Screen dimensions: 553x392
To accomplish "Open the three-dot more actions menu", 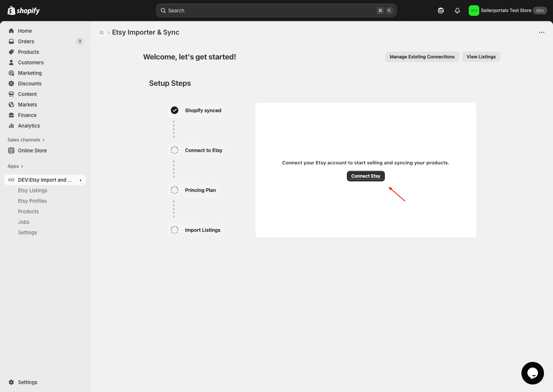I will coord(541,32).
